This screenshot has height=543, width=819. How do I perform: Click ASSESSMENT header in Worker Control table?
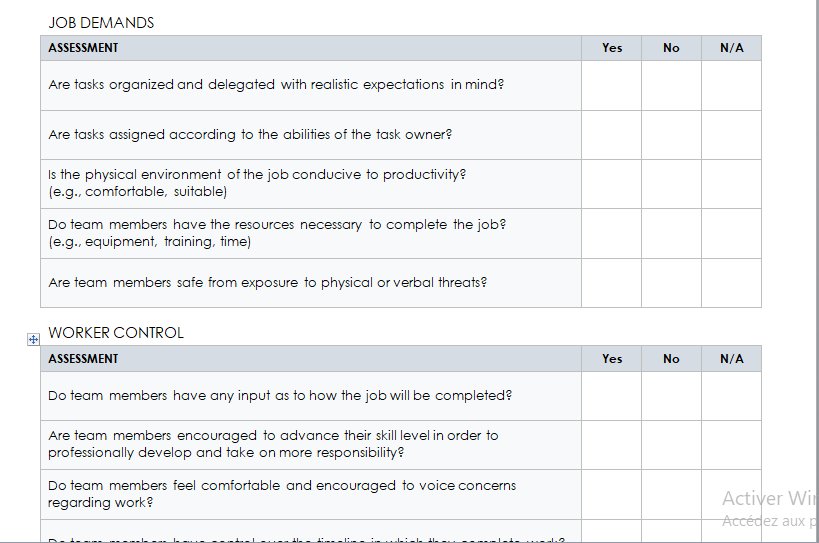[x=84, y=359]
